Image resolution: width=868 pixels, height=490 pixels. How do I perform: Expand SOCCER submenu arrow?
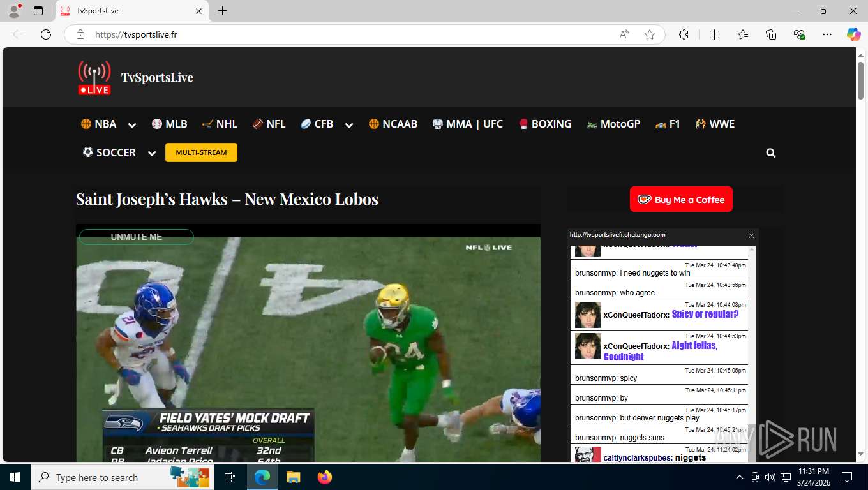pos(152,153)
